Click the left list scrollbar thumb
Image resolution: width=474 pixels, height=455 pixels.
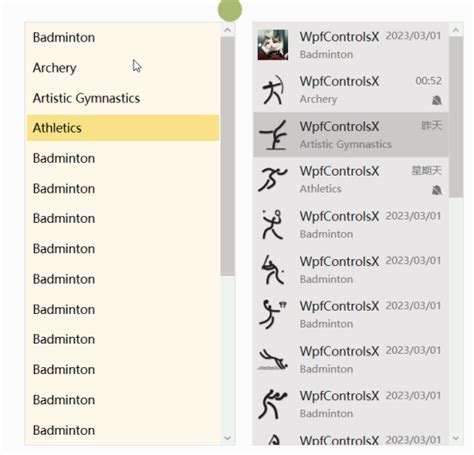(228, 156)
